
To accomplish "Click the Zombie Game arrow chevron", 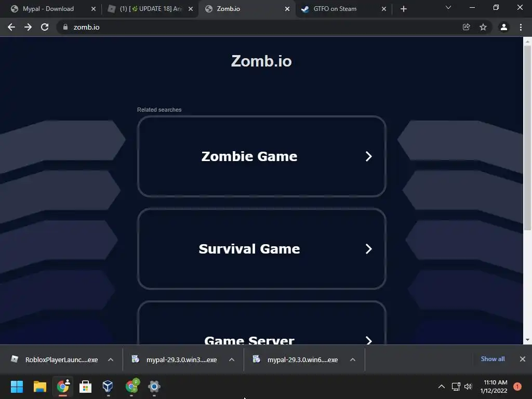I will (368, 156).
